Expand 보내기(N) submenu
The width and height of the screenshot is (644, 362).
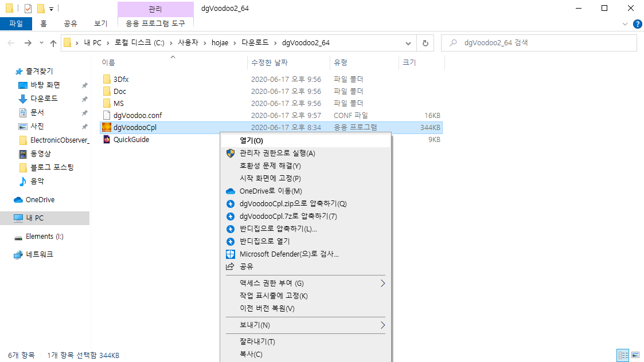(306, 325)
